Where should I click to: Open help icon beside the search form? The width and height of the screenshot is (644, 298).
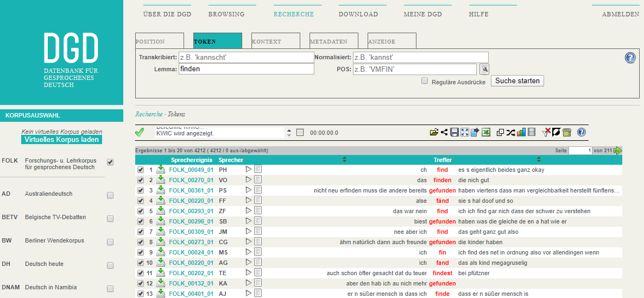click(x=630, y=58)
